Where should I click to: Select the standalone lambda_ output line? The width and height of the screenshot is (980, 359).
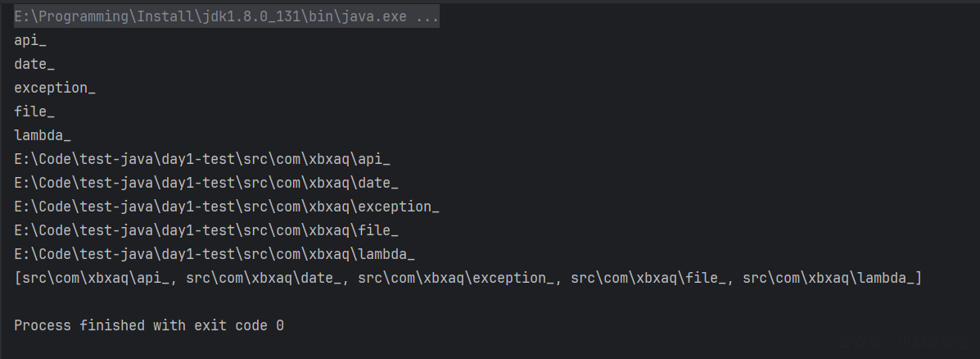click(43, 136)
